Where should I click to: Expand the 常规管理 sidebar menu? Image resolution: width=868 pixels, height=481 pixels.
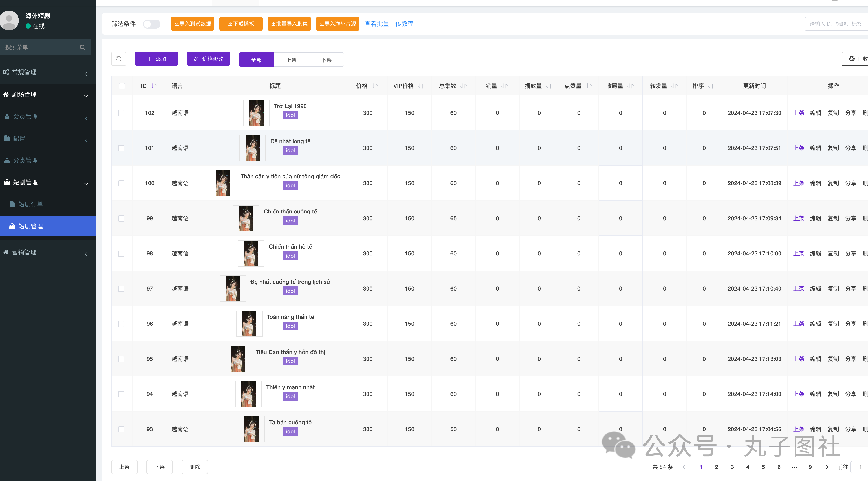point(48,72)
